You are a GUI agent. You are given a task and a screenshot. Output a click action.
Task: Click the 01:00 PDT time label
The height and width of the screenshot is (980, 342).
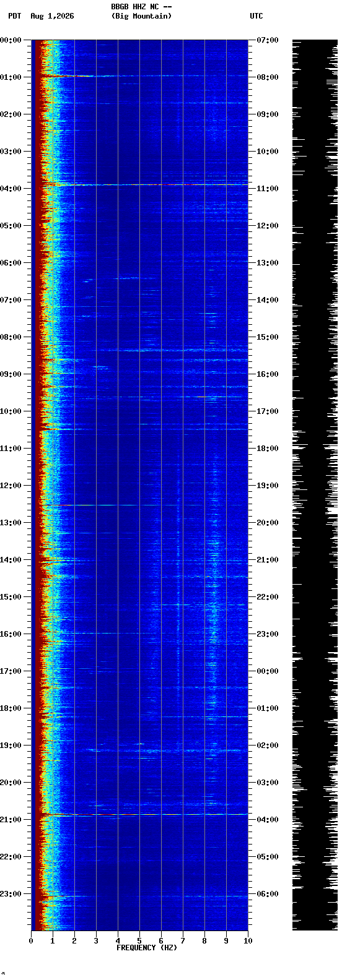[11, 77]
